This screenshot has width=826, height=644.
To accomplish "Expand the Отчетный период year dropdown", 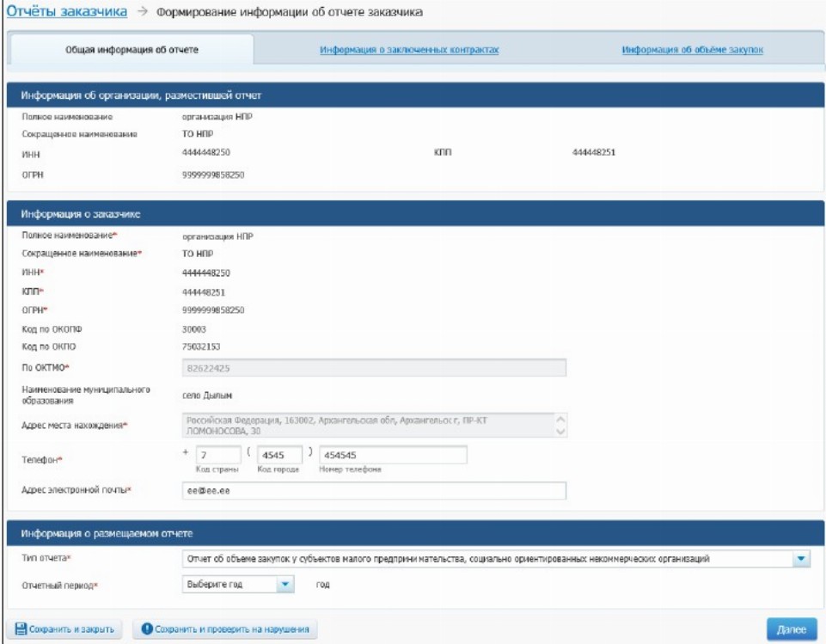I will [285, 585].
